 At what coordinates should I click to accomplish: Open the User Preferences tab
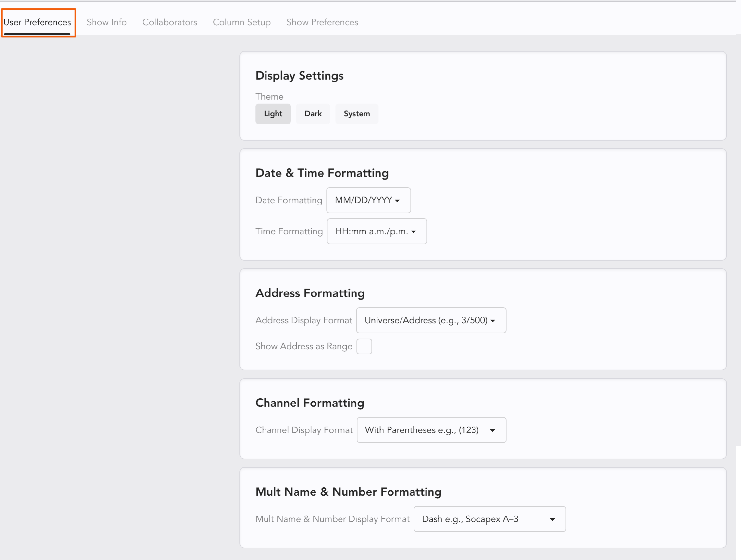(x=37, y=22)
